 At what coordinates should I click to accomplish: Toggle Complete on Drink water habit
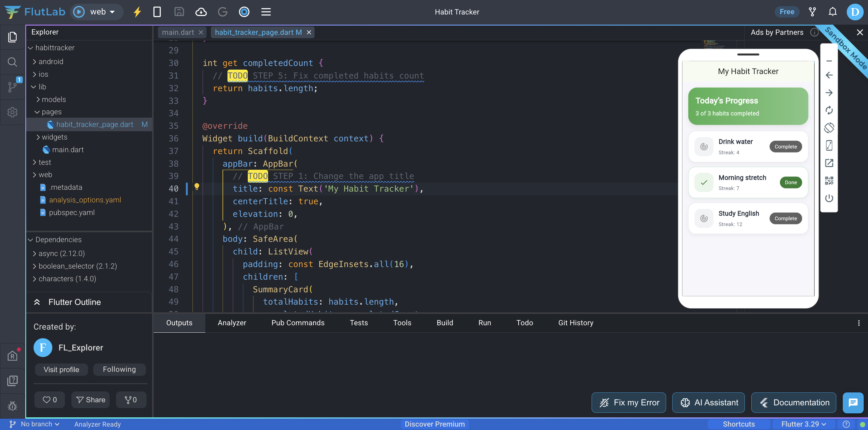coord(785,147)
